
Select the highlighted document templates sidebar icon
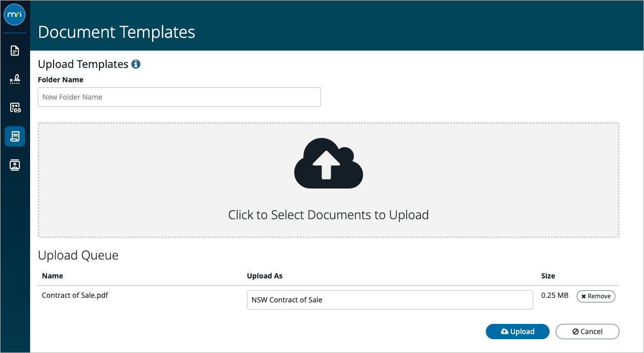(15, 136)
